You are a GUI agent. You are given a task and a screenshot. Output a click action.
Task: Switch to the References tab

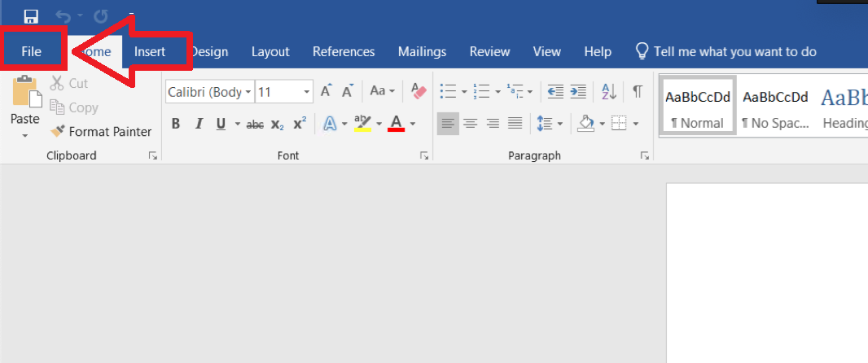point(344,51)
